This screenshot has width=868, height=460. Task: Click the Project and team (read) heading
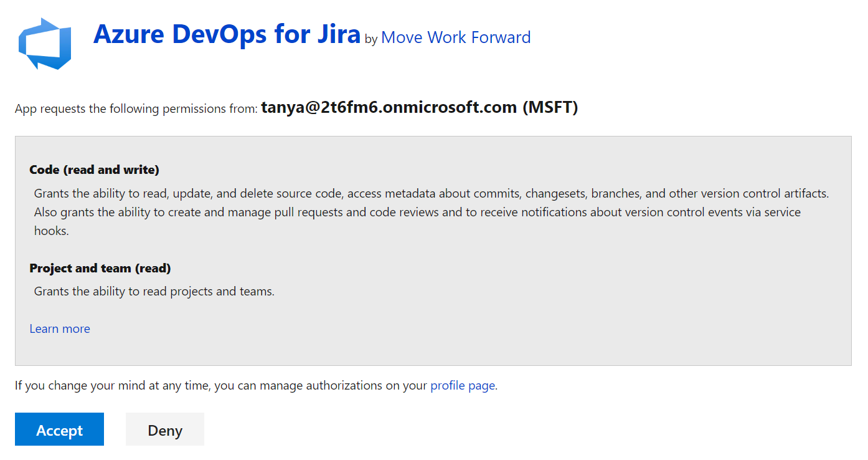coord(100,268)
